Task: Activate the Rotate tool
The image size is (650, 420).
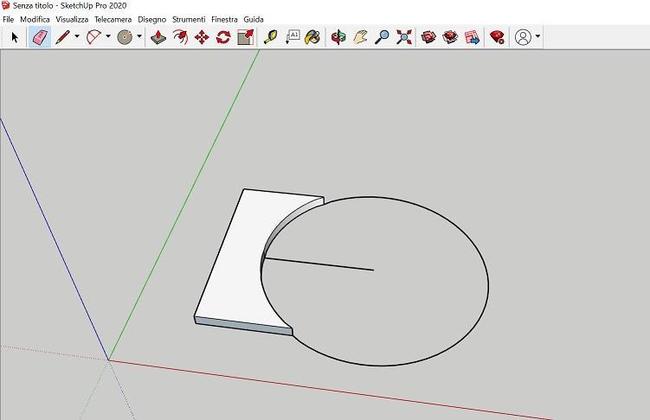Action: click(223, 37)
